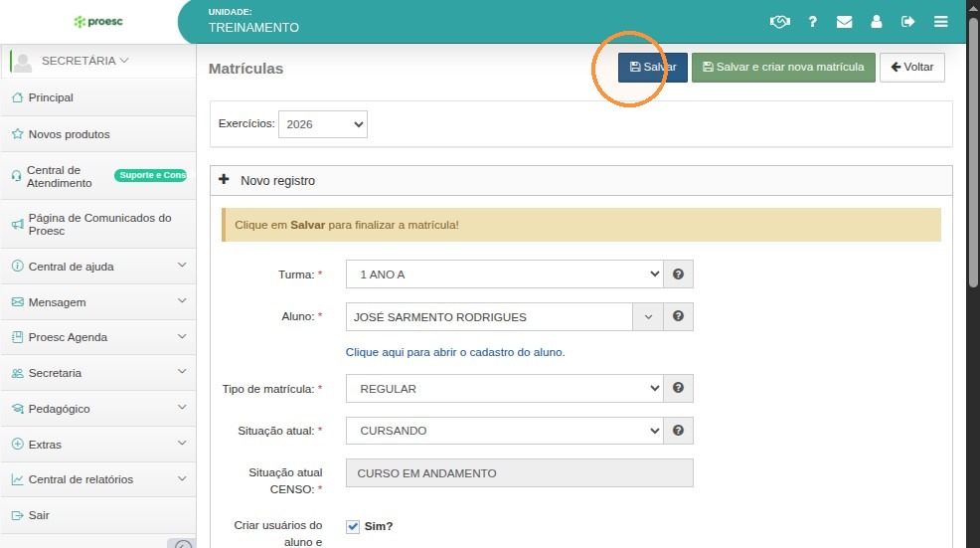
Task: Expand the Secretaria sidebar menu
Action: point(98,373)
